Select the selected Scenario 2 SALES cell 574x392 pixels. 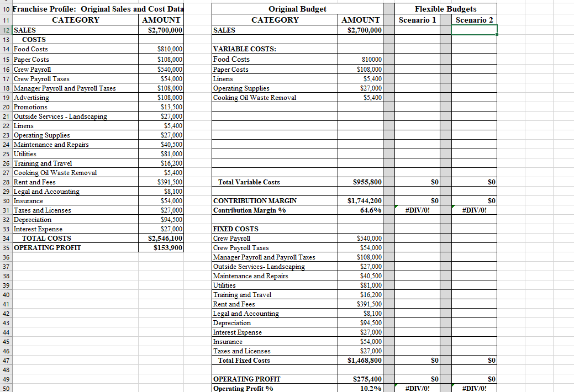474,30
